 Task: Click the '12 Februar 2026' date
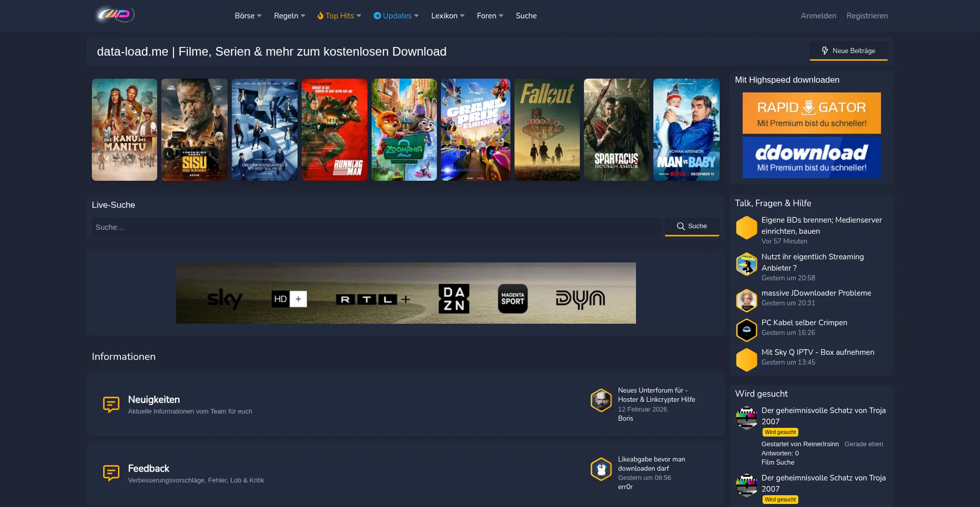coord(643,409)
